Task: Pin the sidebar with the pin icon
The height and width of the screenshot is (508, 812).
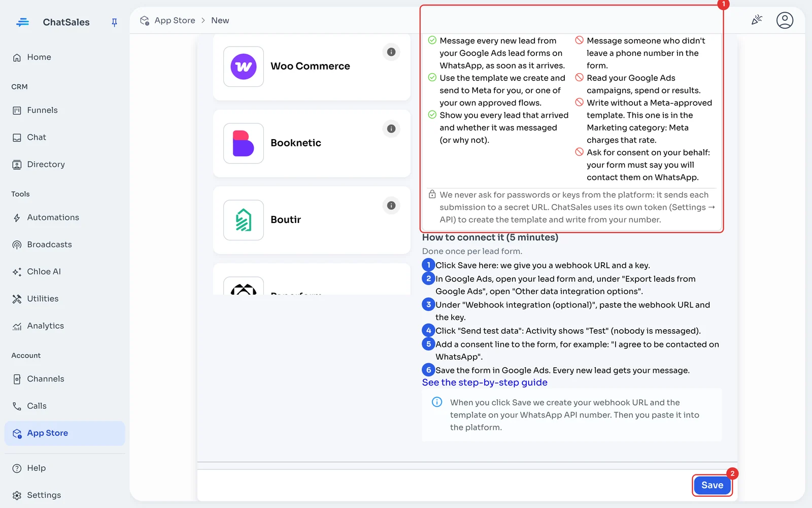Action: [114, 22]
